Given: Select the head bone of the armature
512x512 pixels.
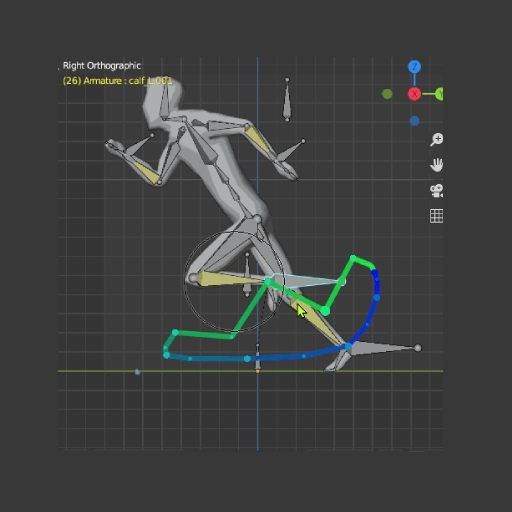Looking at the screenshot, I should [164, 100].
